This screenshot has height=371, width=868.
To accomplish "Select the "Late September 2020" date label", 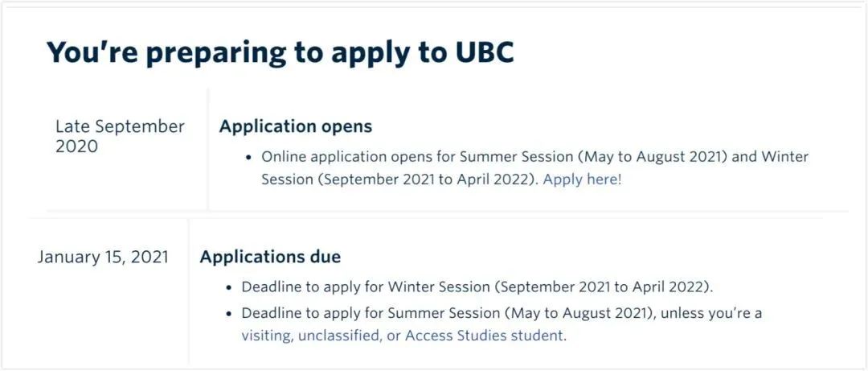I will (120, 137).
